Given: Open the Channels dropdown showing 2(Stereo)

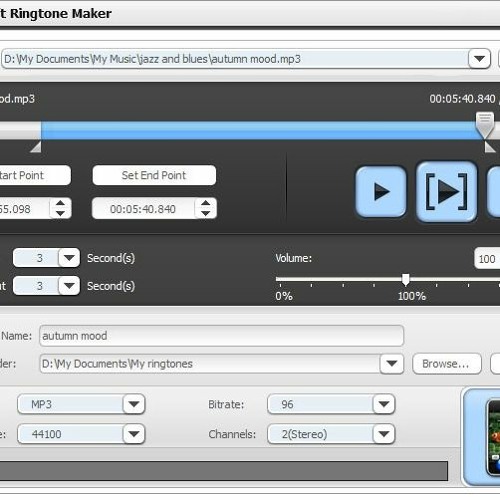Looking at the screenshot, I should coord(384,434).
